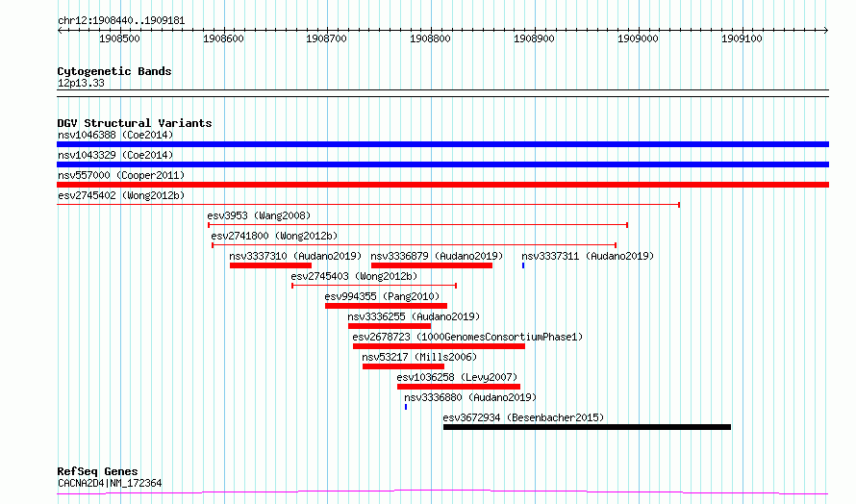Click the ruler's right arrow end
Screen dimensions: 856x504
[x=826, y=30]
